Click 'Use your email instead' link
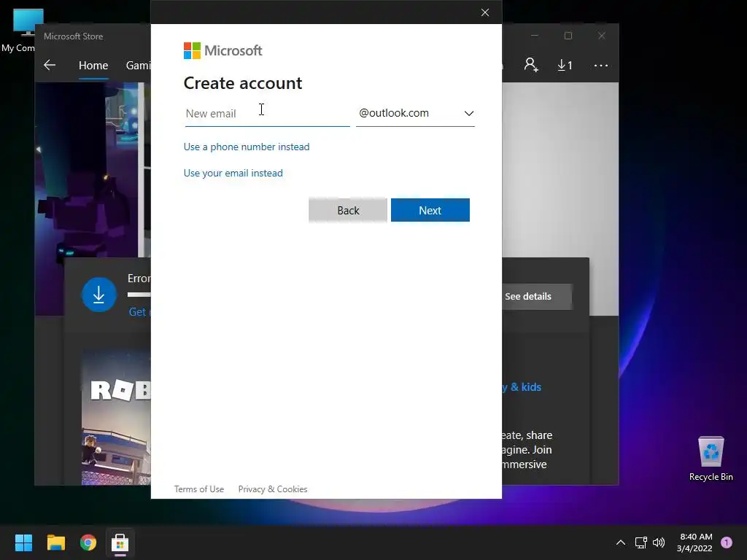This screenshot has height=560, width=747. [233, 173]
